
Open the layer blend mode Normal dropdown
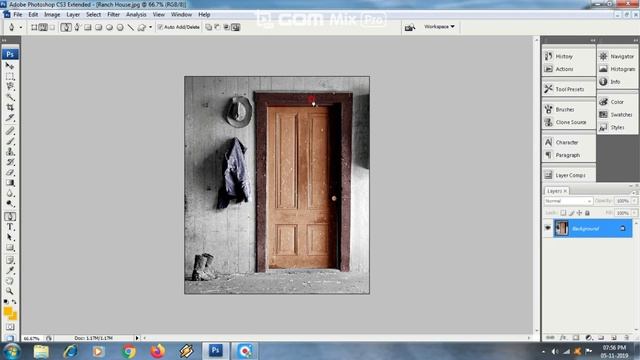[568, 201]
